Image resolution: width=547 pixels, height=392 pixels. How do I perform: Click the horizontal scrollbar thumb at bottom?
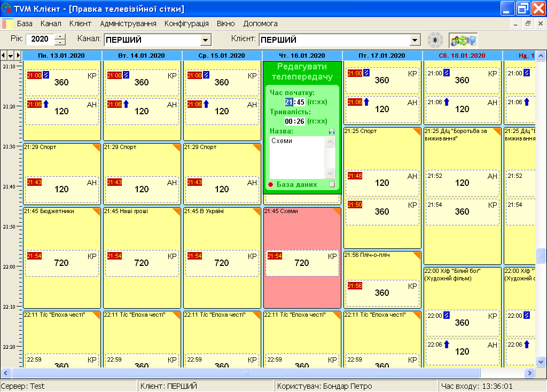[246, 373]
